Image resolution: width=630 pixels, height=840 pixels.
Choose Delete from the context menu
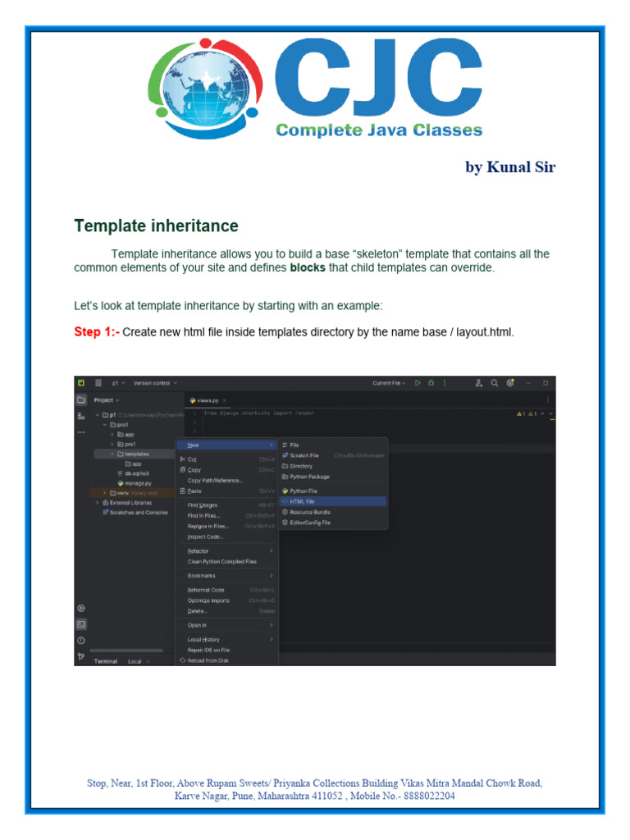click(x=227, y=611)
